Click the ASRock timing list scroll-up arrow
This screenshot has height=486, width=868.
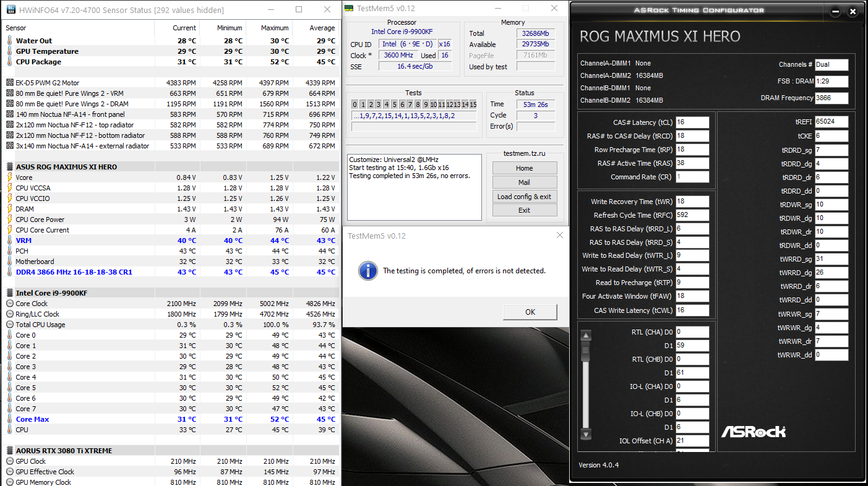[x=586, y=336]
